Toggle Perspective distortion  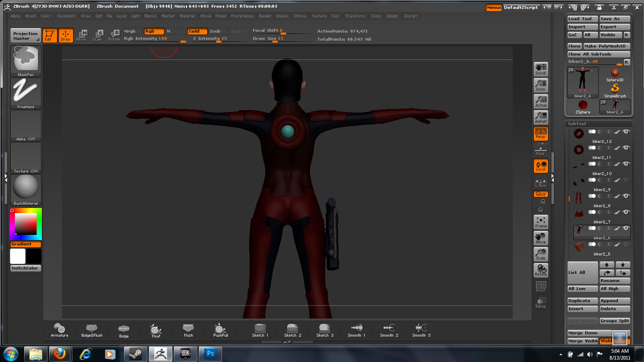[541, 134]
